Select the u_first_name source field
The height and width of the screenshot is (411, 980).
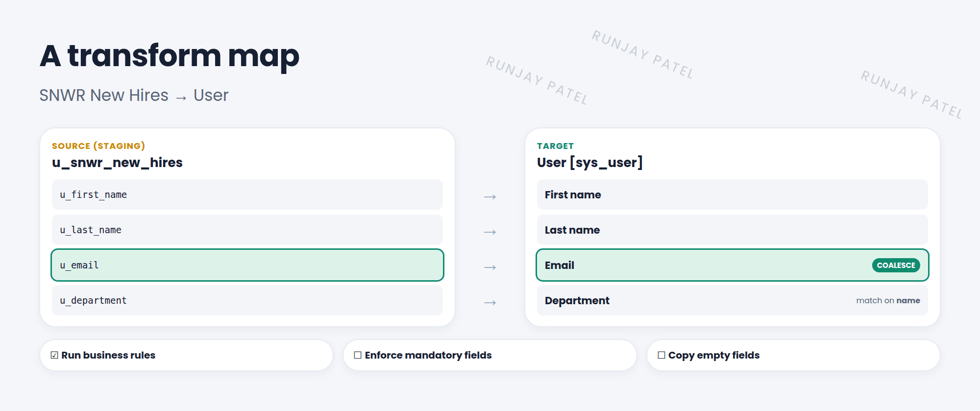click(247, 194)
